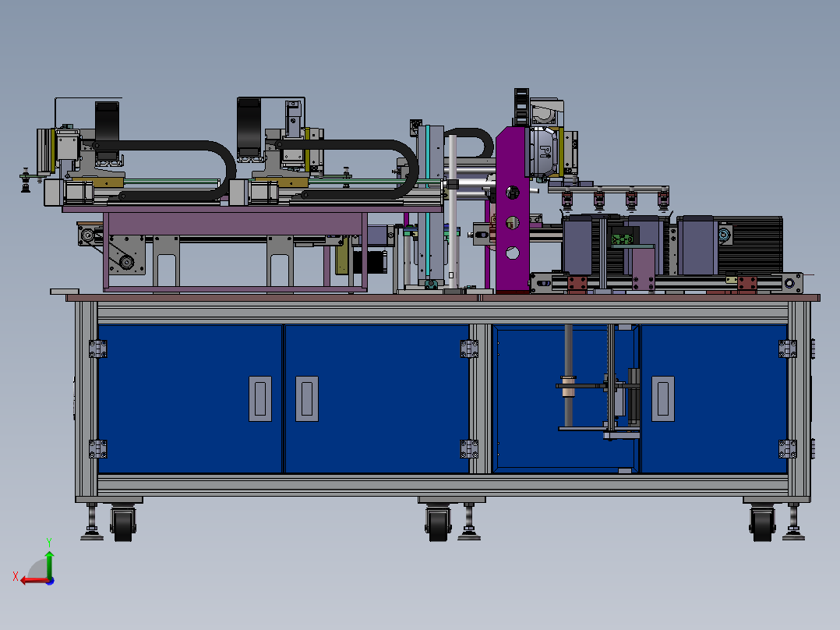The width and height of the screenshot is (840, 630).
Task: Click the blue Z axis dot on triad
Action: pos(51,581)
